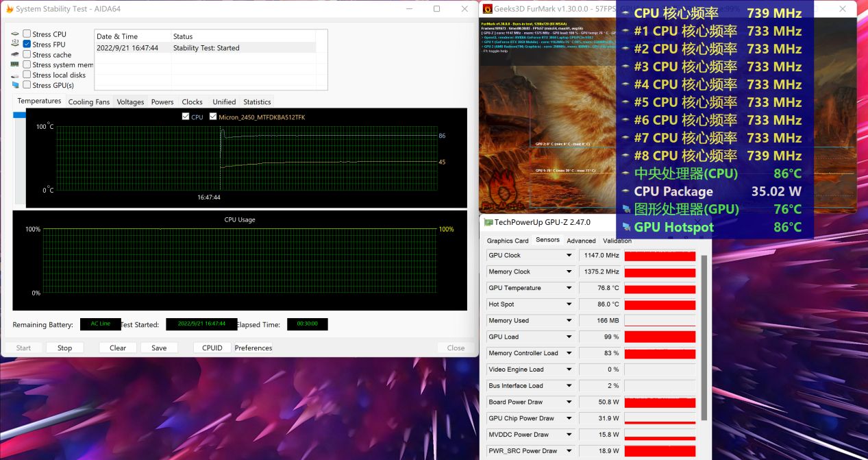This screenshot has width=868, height=460.
Task: Open the Memory Clock sensor dropdown
Action: pyautogui.click(x=569, y=271)
